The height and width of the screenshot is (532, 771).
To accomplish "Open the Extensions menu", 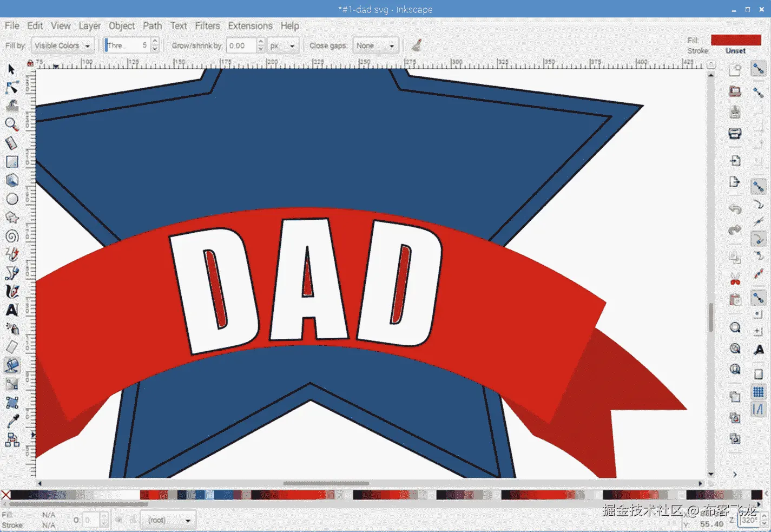I will click(x=250, y=25).
